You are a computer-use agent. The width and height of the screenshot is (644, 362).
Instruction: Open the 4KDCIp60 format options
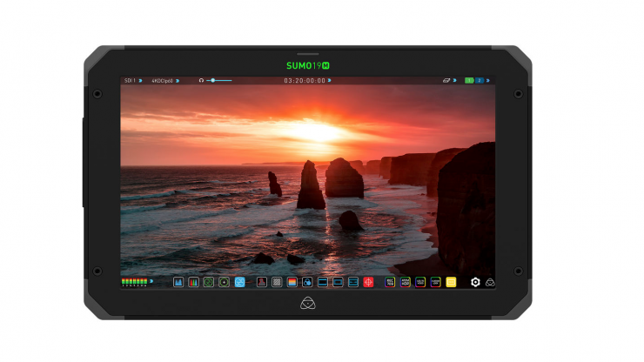click(x=164, y=80)
